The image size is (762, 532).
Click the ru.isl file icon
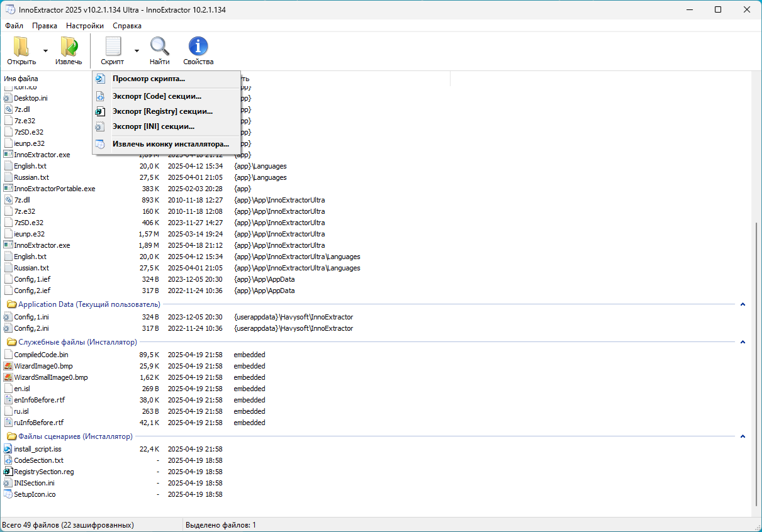[x=8, y=411]
